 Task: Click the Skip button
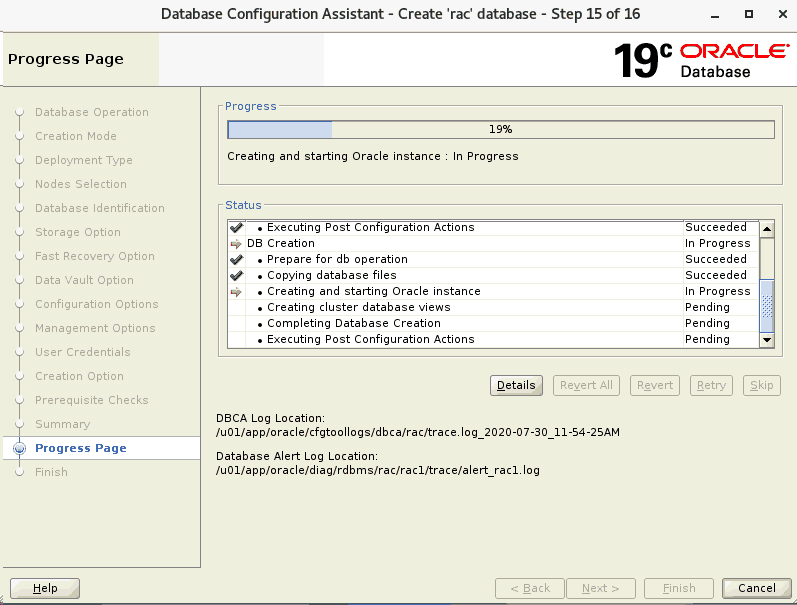(x=761, y=385)
